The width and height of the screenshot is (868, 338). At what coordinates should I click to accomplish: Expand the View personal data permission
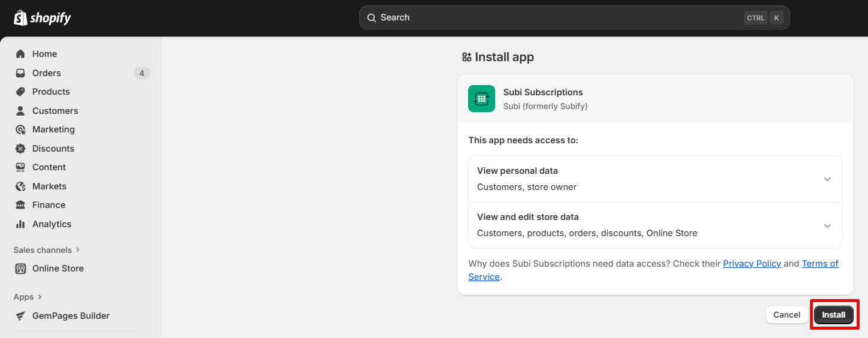(x=827, y=179)
